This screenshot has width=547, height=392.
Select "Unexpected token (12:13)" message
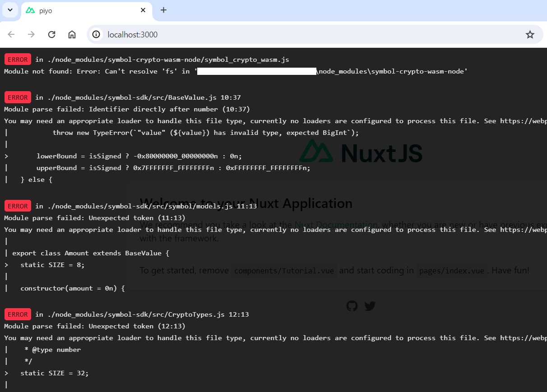[x=137, y=326]
